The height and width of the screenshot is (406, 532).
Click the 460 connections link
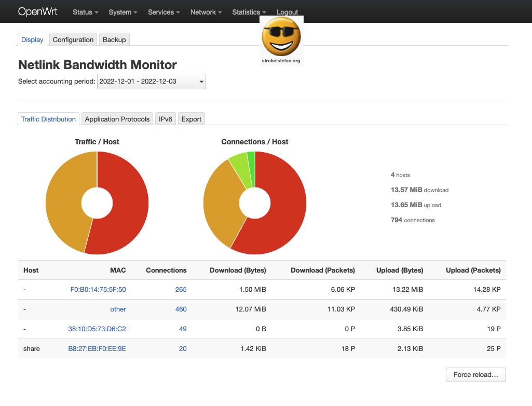(x=181, y=309)
